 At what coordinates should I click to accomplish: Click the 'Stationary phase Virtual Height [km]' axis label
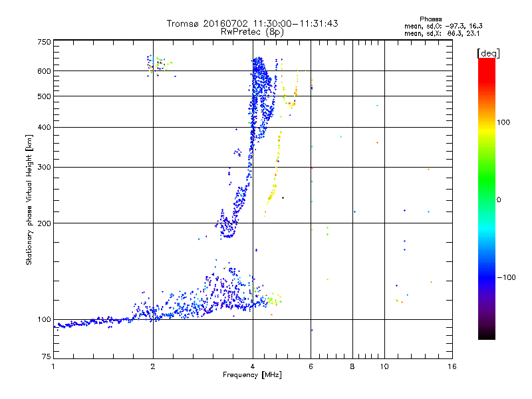pyautogui.click(x=29, y=199)
